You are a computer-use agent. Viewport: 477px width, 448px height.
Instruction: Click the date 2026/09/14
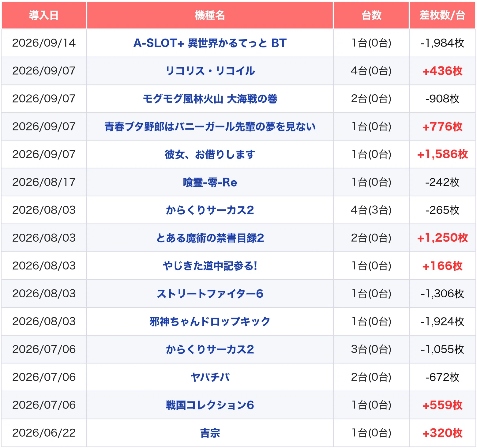(x=44, y=43)
